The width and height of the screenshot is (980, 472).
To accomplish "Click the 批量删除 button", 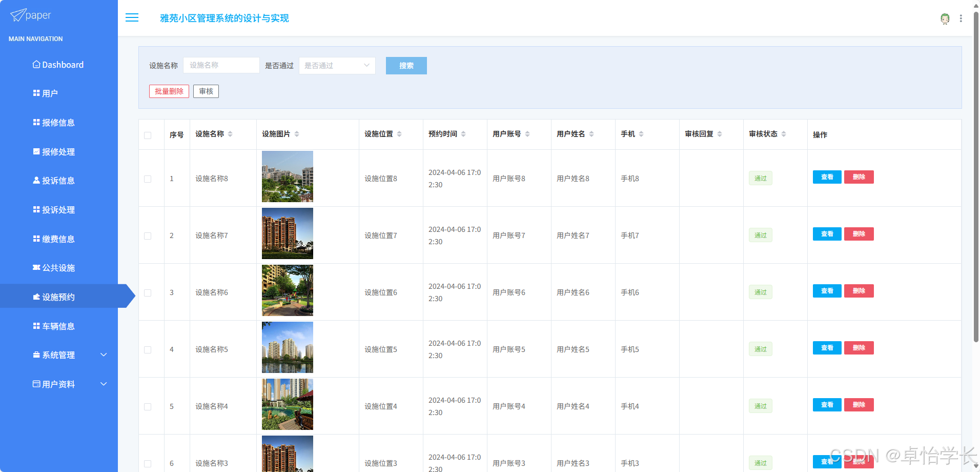I will 169,91.
